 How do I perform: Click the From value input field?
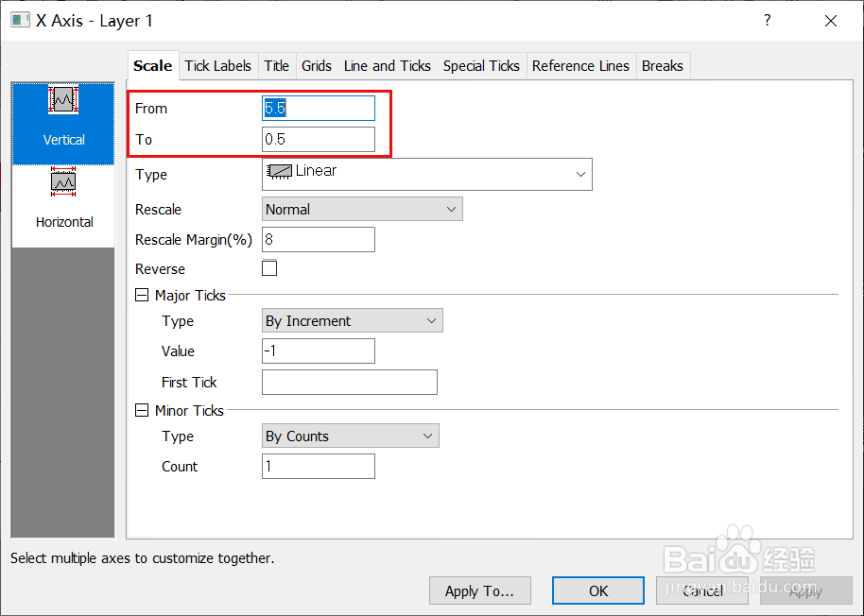pos(318,109)
